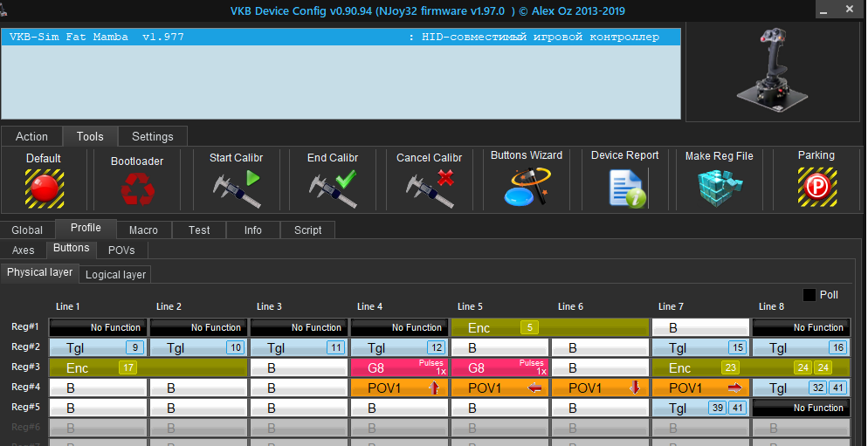
Task: Select the Tgl 12 cell
Action: pos(400,347)
